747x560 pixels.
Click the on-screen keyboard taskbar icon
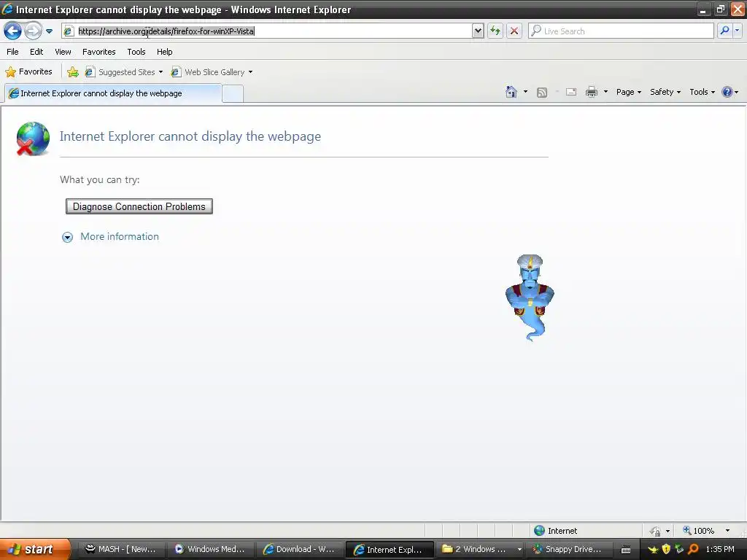point(626,550)
